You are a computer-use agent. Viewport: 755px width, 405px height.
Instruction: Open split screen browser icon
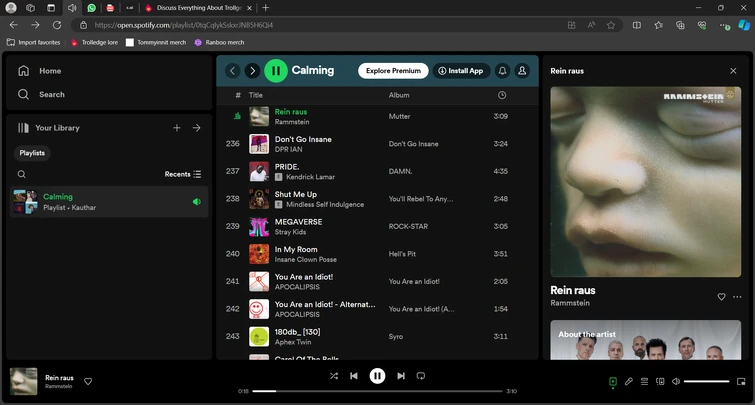pyautogui.click(x=637, y=25)
